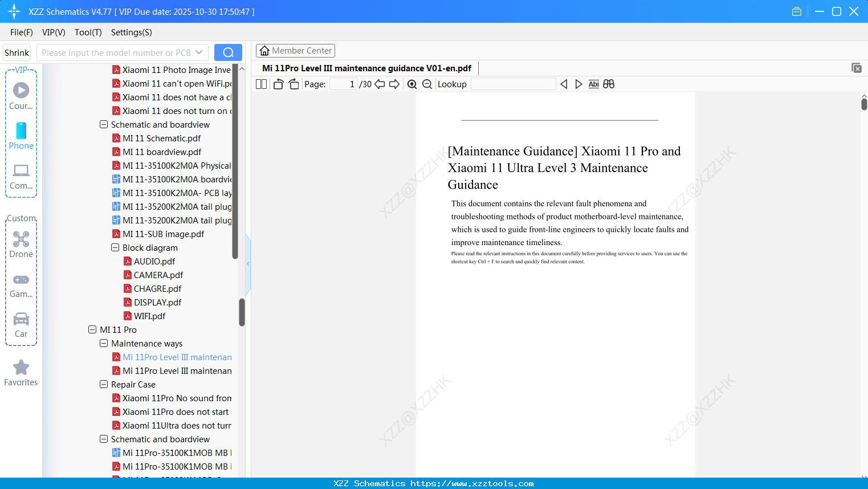Screen dimensions: 868x489
Task: Open the Member Center
Action: pos(295,51)
